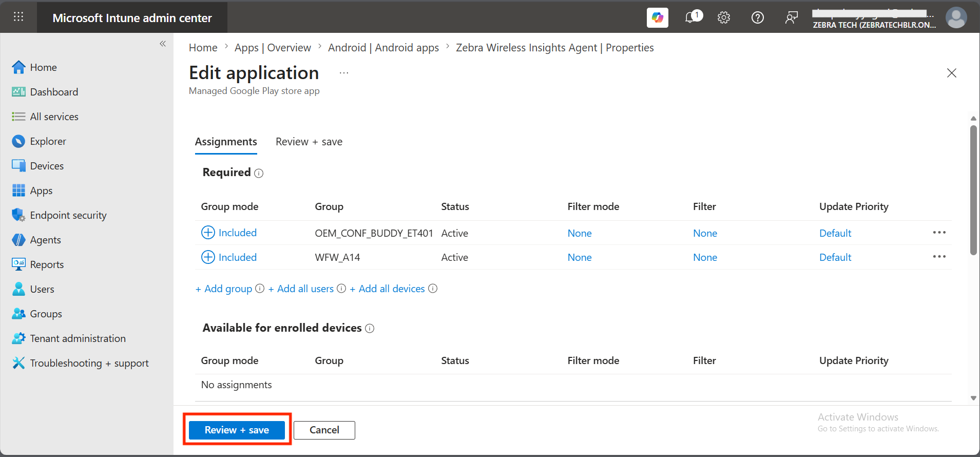Toggle Included mode for OEM_CONF_BUDDY_ET401 group
Image resolution: width=980 pixels, height=457 pixels.
(x=229, y=233)
